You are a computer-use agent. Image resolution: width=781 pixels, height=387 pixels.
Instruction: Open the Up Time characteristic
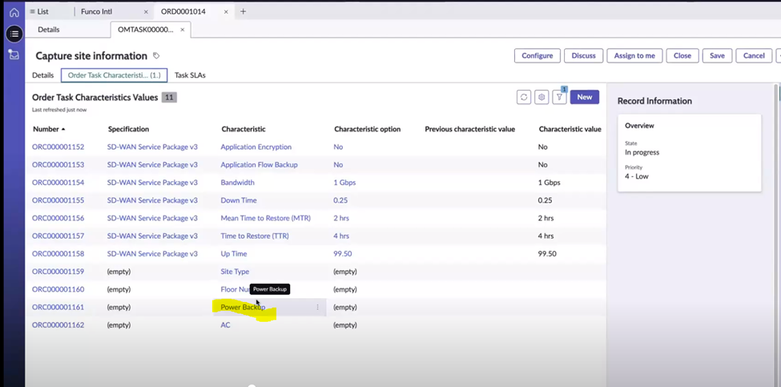click(234, 254)
